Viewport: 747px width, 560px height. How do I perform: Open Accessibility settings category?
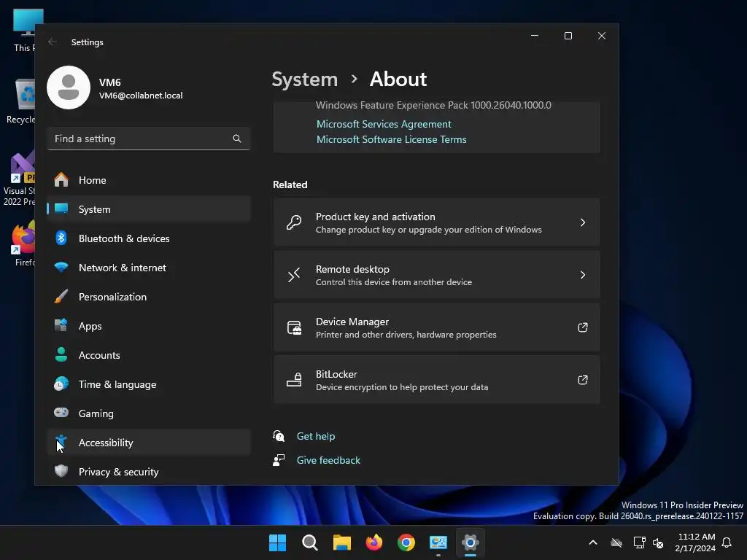coord(149,443)
